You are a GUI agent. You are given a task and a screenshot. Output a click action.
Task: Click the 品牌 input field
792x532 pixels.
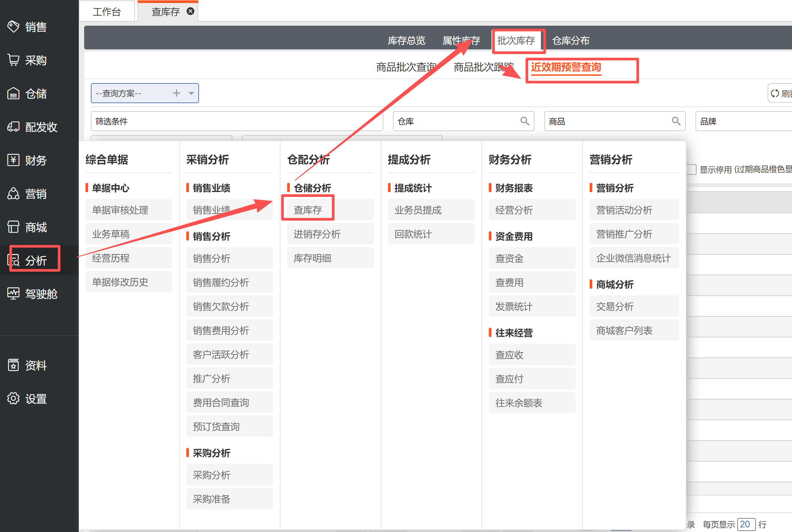pos(744,121)
